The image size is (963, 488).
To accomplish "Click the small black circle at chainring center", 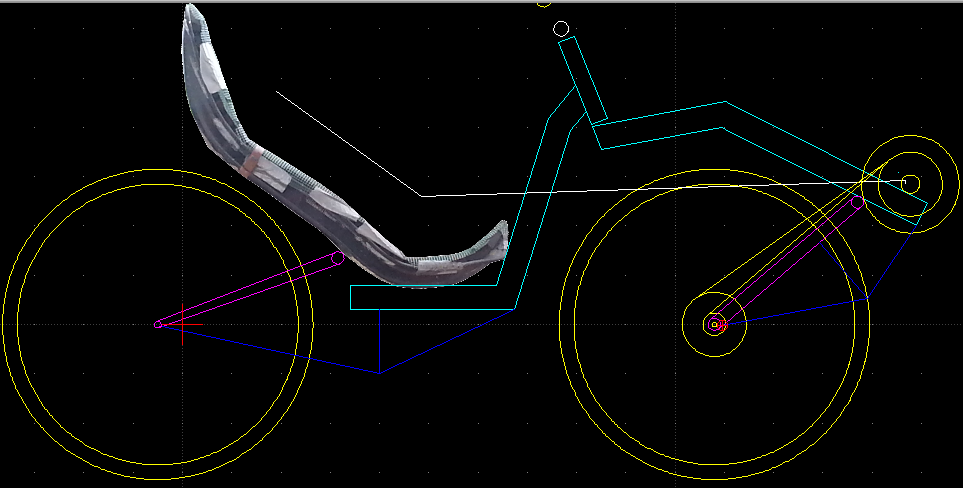I will coord(910,183).
